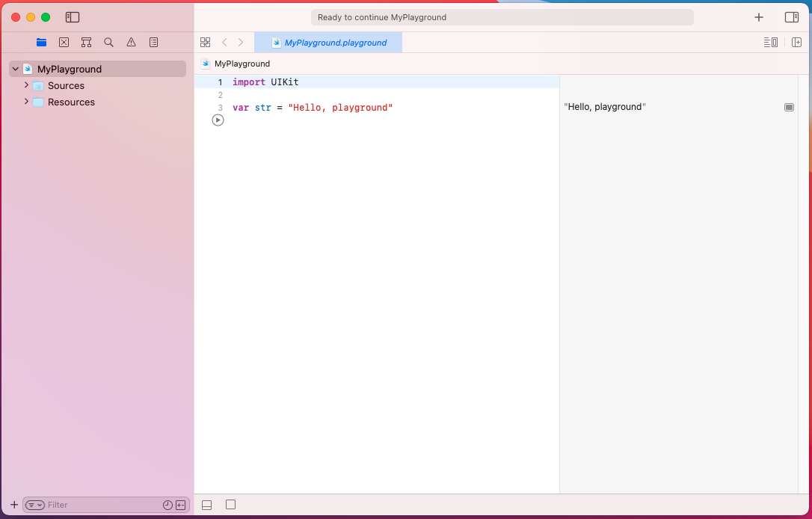Open the Project navigator folder icon
The height and width of the screenshot is (519, 812).
tap(41, 43)
